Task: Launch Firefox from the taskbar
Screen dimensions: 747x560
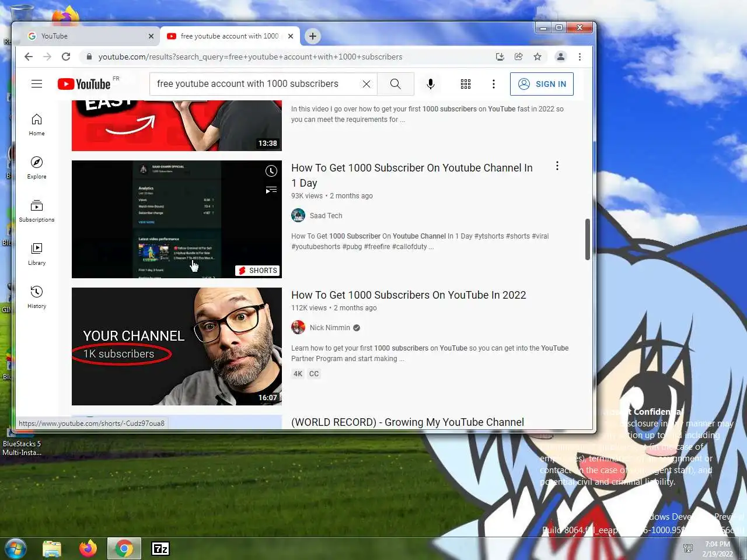Action: (x=88, y=549)
